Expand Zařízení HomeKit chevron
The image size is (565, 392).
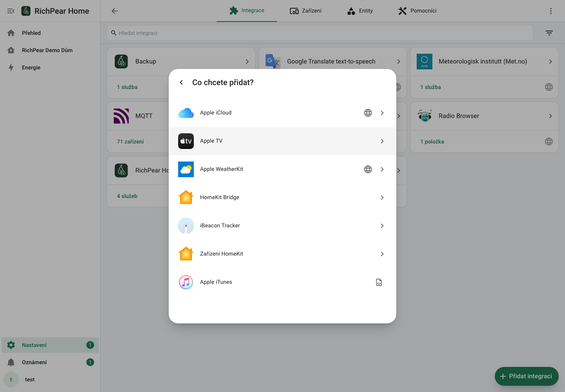click(382, 254)
